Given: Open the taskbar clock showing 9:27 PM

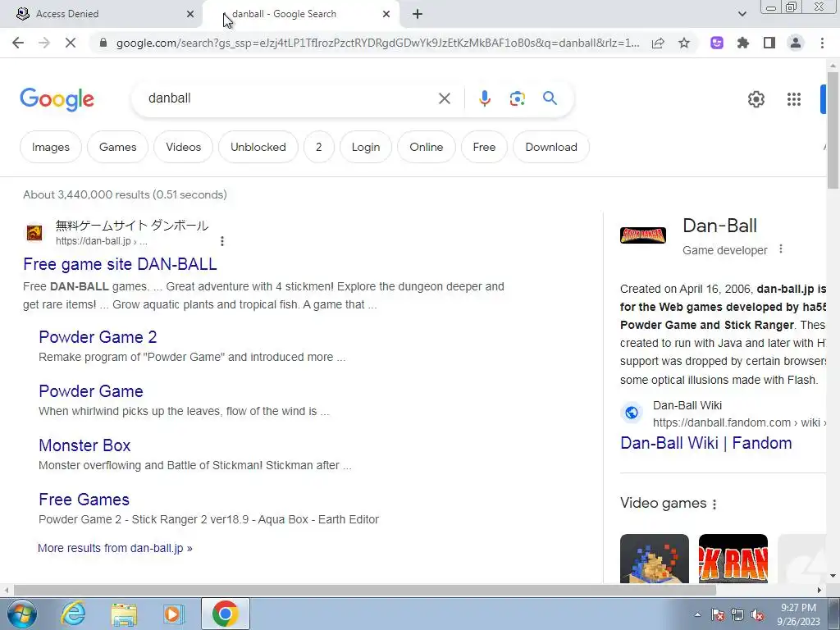Looking at the screenshot, I should pos(798,614).
